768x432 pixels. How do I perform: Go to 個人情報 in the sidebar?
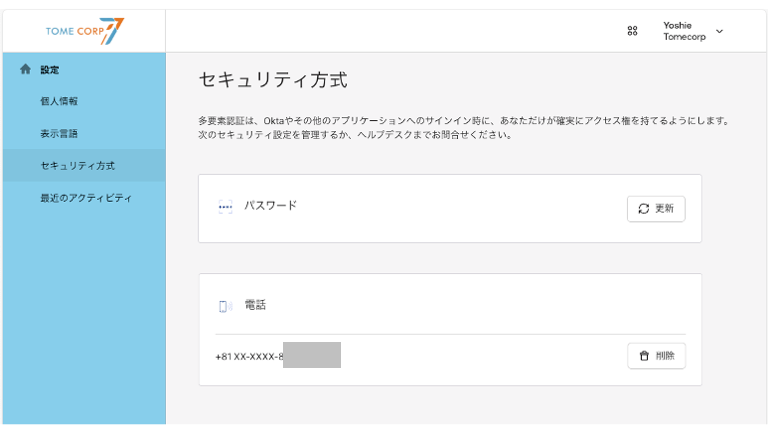coord(59,101)
